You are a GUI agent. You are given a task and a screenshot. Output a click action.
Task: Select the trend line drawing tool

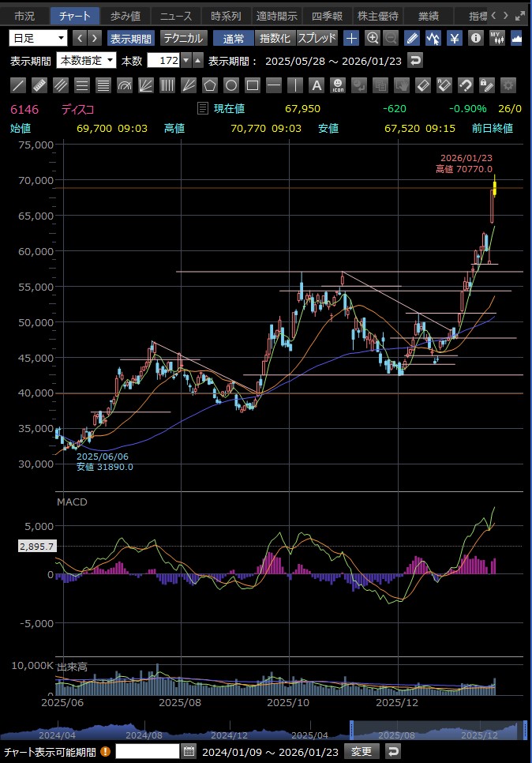click(x=19, y=85)
